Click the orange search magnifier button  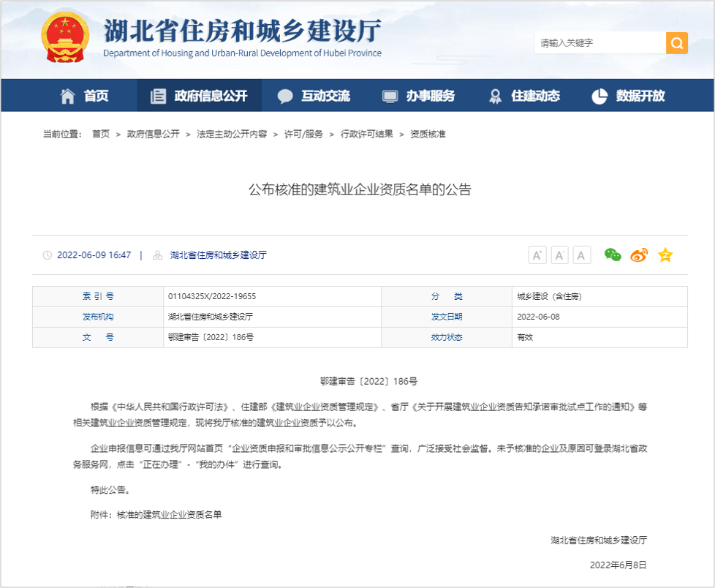click(676, 43)
